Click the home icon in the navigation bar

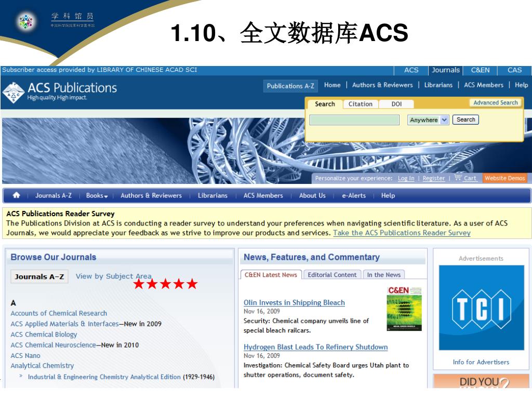point(16,195)
